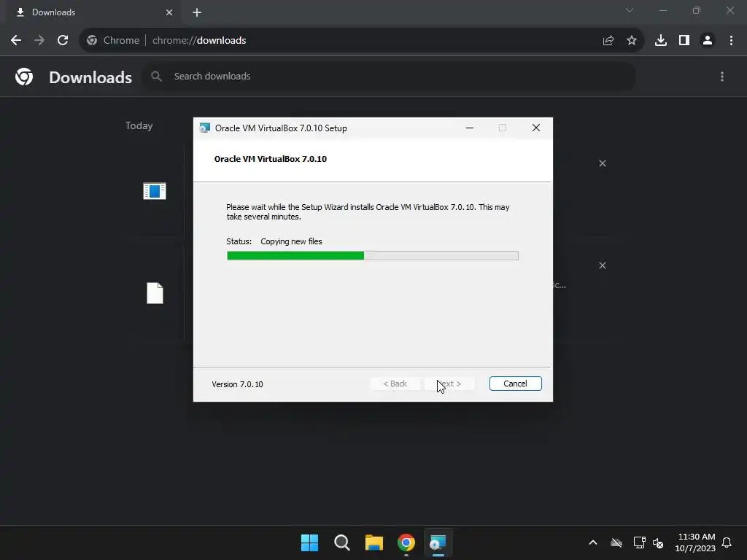Open a new Chrome tab
This screenshot has height=560, width=747.
point(197,12)
